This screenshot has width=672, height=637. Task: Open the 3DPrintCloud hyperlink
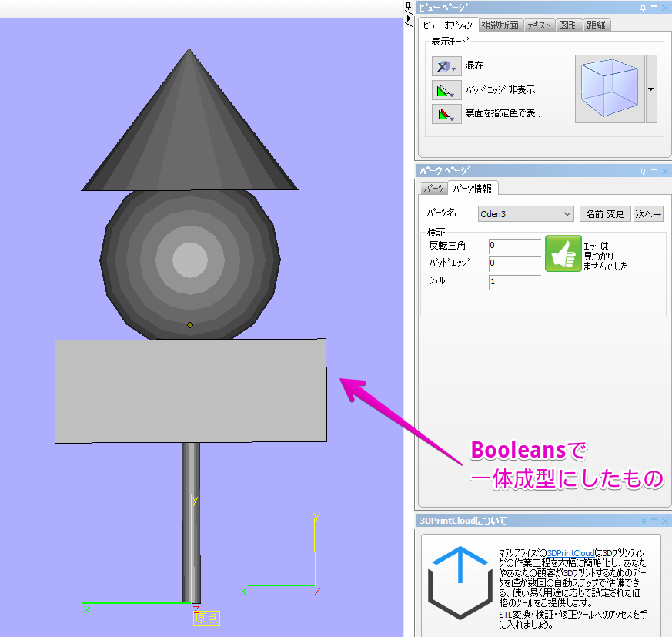click(x=570, y=553)
